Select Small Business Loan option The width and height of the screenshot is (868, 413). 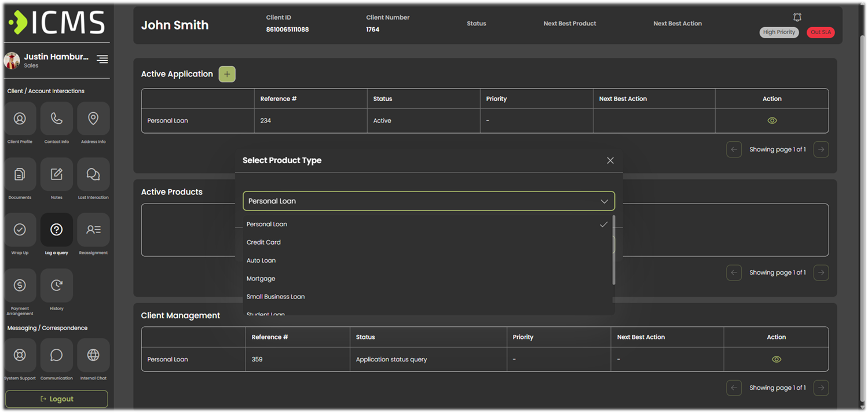(276, 297)
